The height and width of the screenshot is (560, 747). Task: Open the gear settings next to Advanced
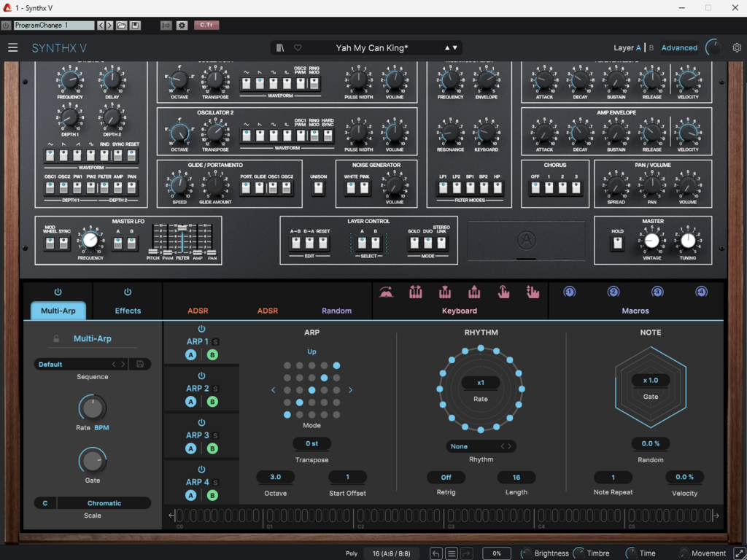click(737, 47)
